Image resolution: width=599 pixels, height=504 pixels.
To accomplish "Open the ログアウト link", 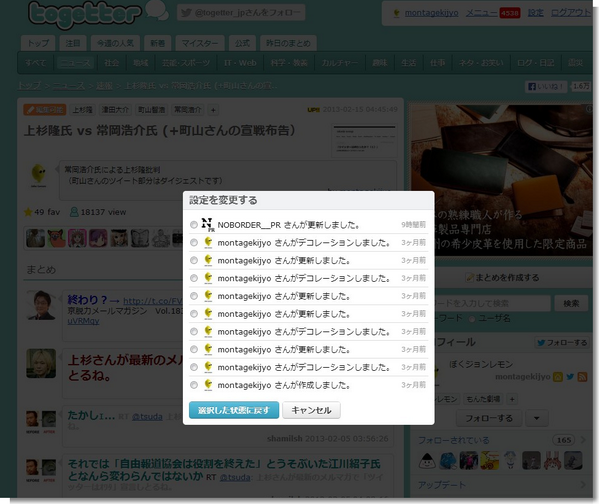I will (570, 13).
